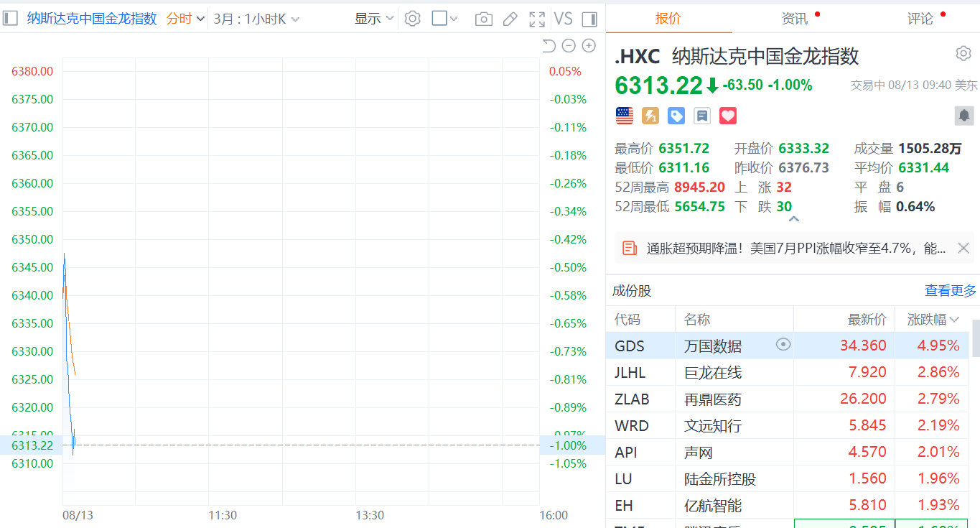This screenshot has width=980, height=528.
Task: Take a chart screenshot with camera icon
Action: tap(484, 19)
